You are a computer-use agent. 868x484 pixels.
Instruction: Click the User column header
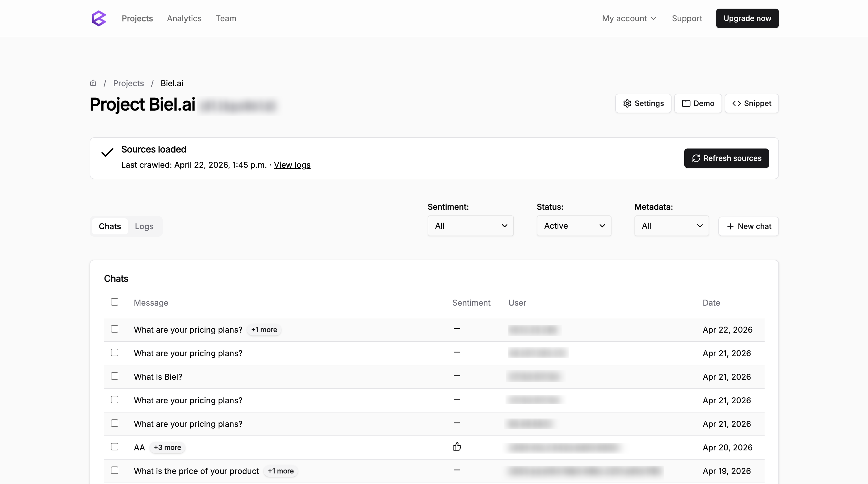pyautogui.click(x=517, y=303)
